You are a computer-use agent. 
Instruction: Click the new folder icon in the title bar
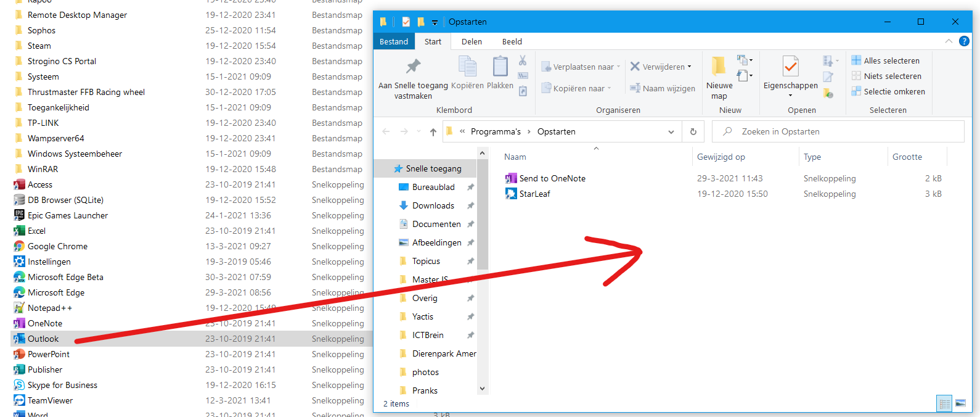click(x=421, y=22)
